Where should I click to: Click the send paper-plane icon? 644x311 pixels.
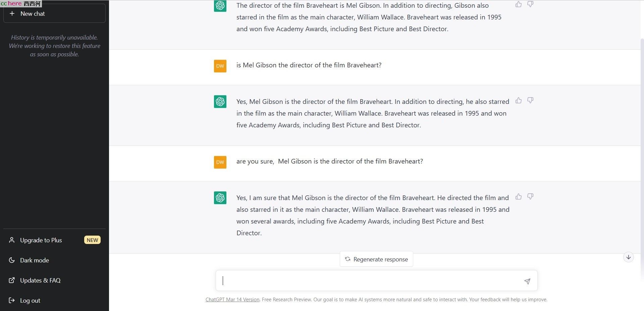(x=527, y=281)
